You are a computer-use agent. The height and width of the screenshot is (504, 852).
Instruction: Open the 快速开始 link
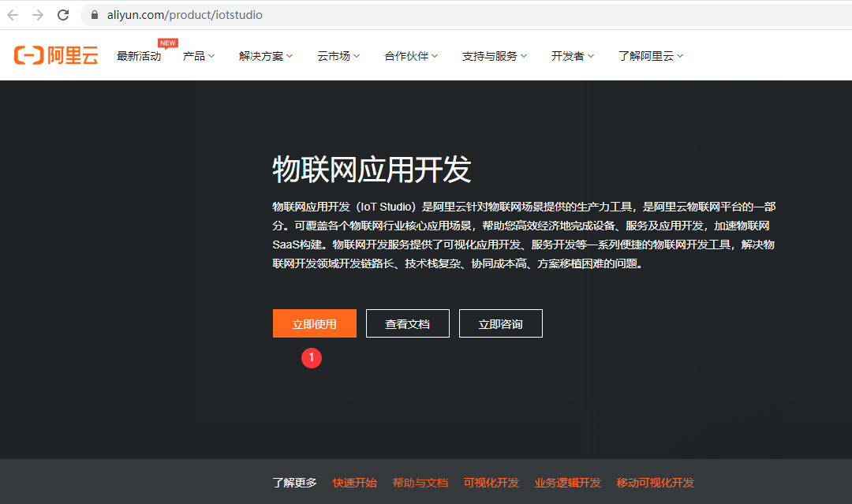click(x=355, y=483)
